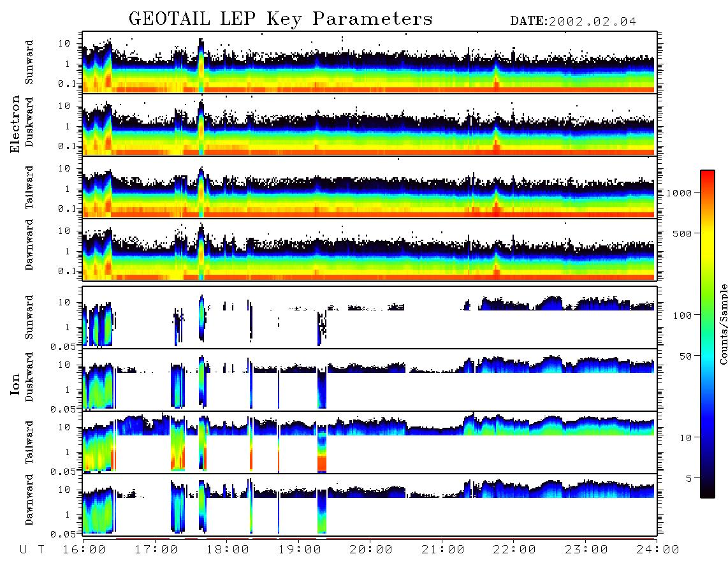Click the 17:00 time axis label
The width and height of the screenshot is (728, 561).
point(156,550)
